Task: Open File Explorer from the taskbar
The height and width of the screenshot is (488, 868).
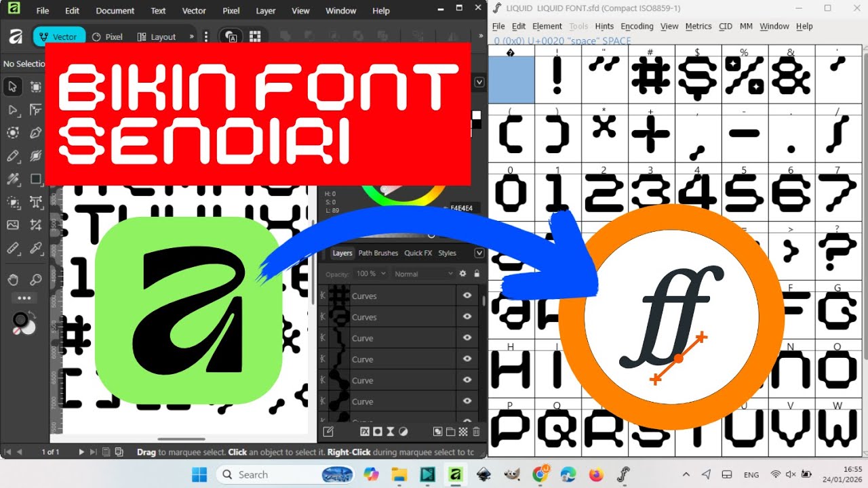Action: coord(399,474)
